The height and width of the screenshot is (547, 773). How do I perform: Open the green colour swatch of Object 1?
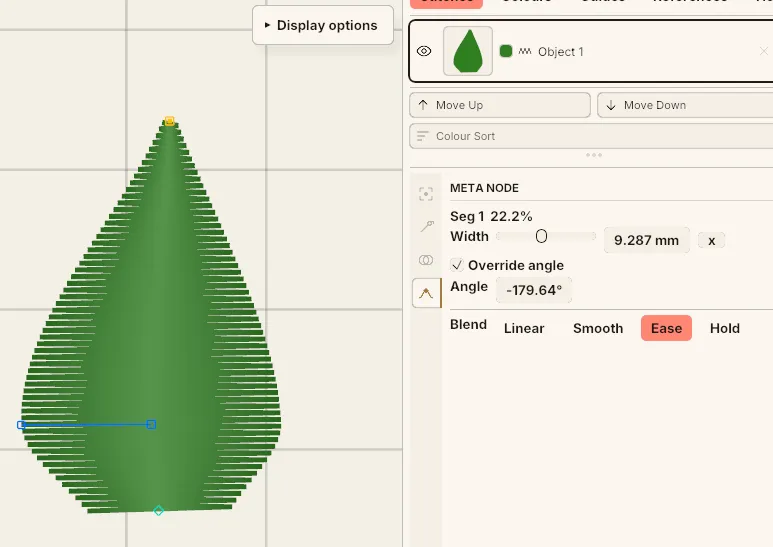coord(506,51)
